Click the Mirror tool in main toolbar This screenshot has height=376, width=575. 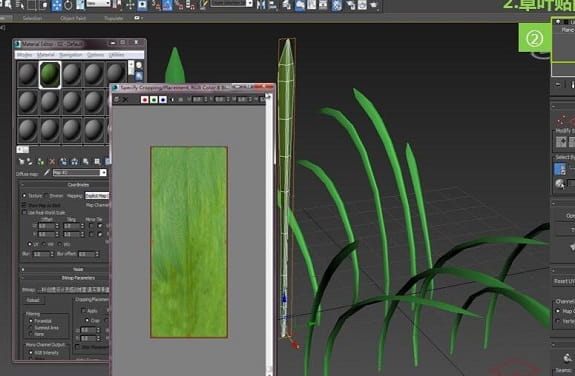261,5
